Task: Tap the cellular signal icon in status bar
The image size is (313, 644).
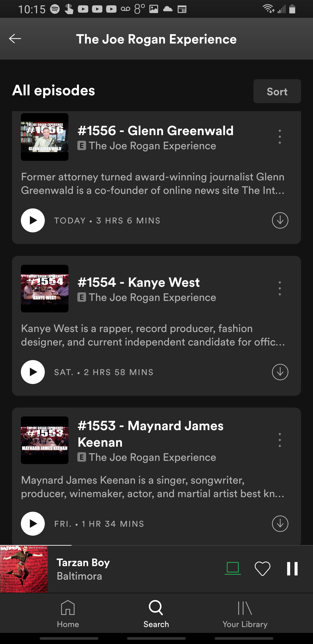Action: point(281,9)
